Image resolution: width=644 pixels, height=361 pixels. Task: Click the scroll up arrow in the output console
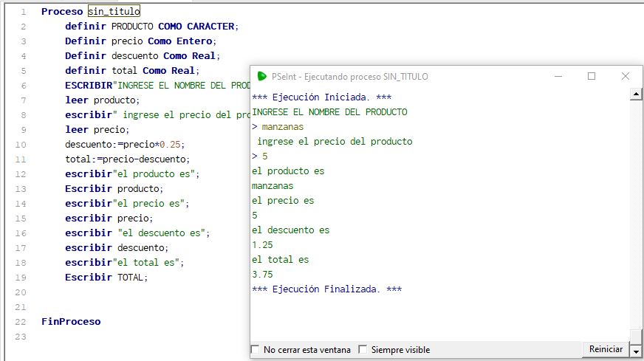tap(635, 95)
